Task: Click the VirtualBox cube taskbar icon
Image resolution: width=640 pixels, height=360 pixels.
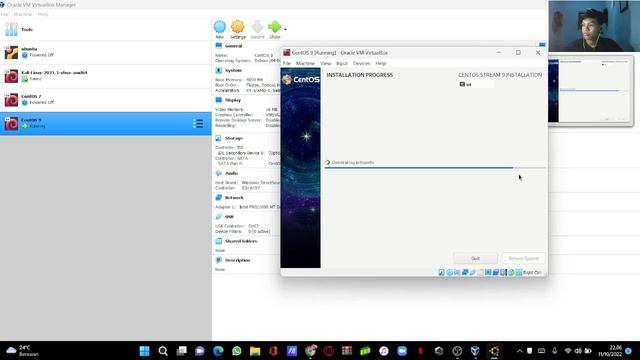Action: [476, 351]
